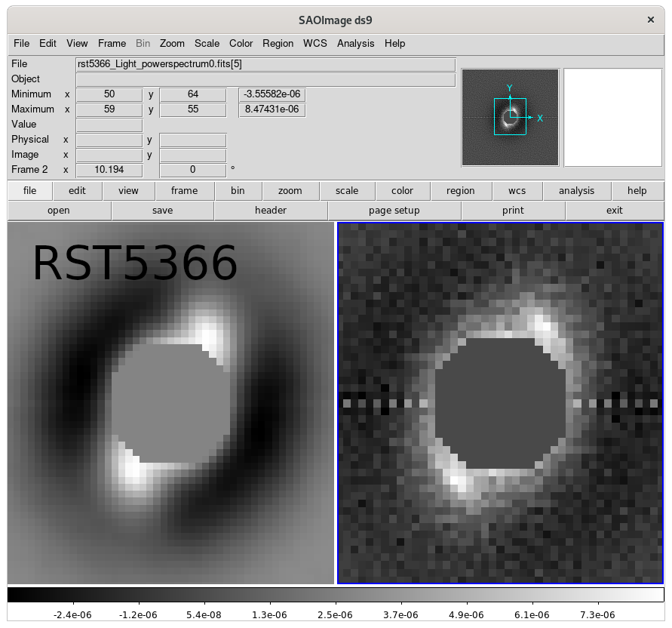The width and height of the screenshot is (672, 628).
Task: Select "bin" on the button bar
Action: (238, 190)
